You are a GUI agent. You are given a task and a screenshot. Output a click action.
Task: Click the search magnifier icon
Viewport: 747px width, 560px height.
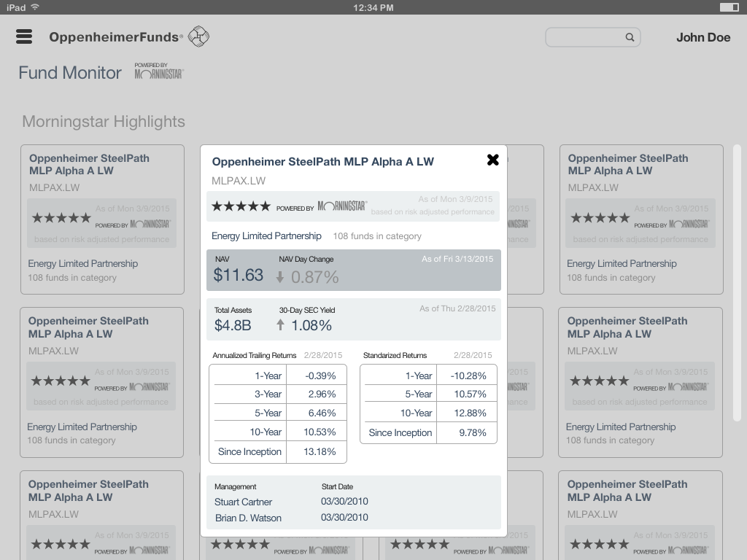pyautogui.click(x=630, y=37)
